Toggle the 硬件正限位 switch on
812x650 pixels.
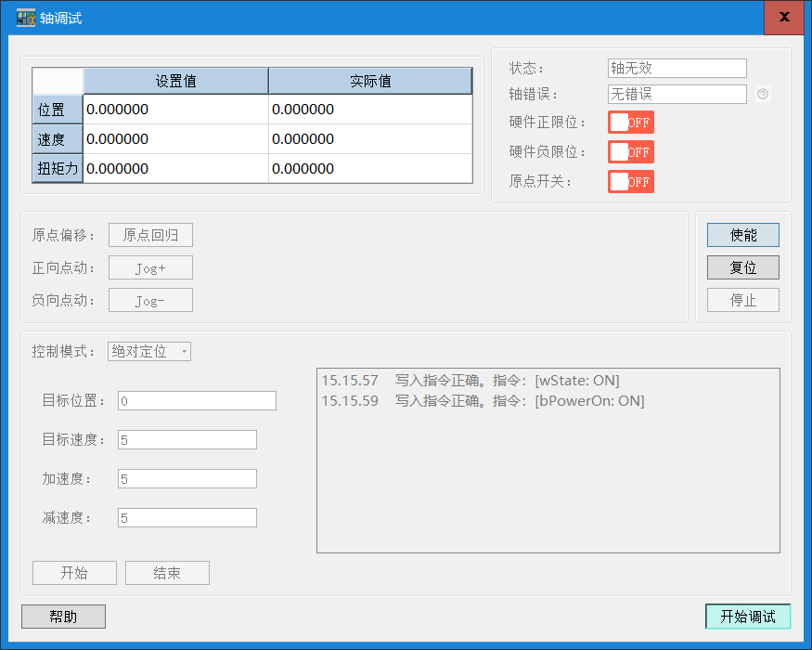point(630,122)
